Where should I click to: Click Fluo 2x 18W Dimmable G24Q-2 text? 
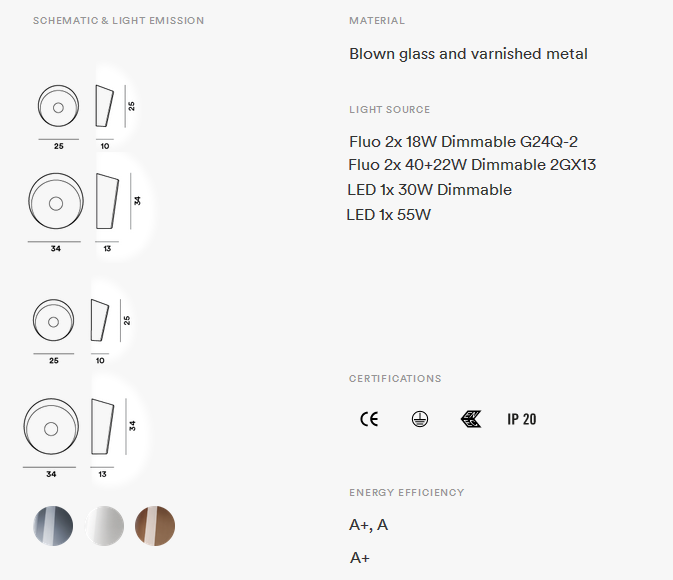[x=464, y=142]
